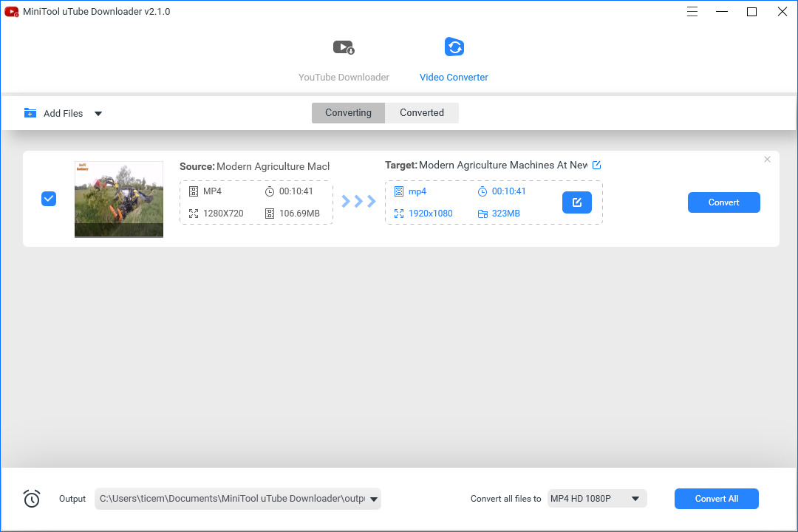Viewport: 798px width, 532px height.
Task: Close the MiniTool uTube Downloader window
Action: pyautogui.click(x=782, y=11)
